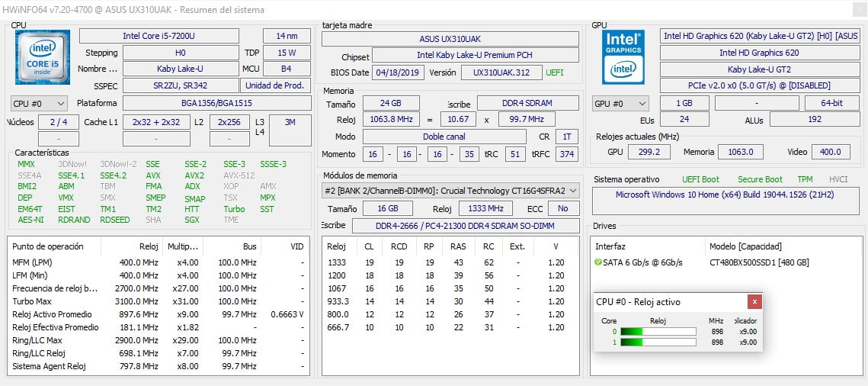Click the Modelo [Capacidad] column header
The height and width of the screenshot is (386, 868).
click(x=747, y=246)
